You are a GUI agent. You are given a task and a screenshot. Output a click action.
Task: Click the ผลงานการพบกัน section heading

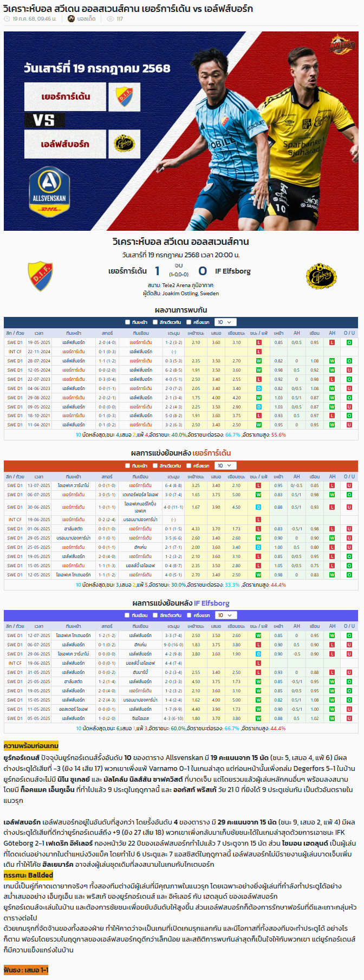point(181,310)
